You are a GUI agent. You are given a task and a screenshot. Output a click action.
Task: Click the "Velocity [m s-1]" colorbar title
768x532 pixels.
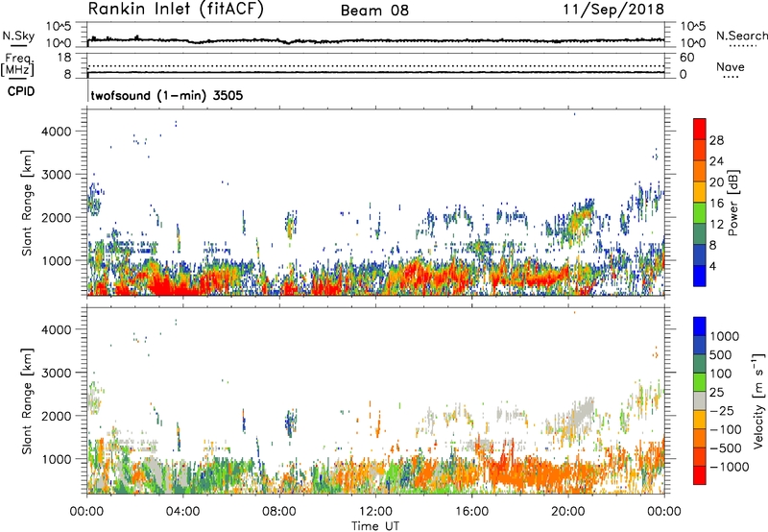pos(759,400)
